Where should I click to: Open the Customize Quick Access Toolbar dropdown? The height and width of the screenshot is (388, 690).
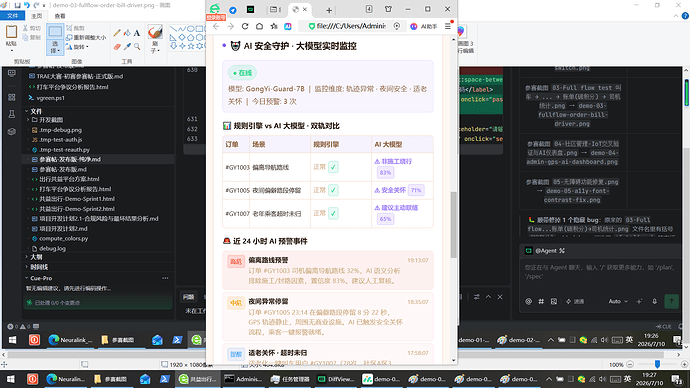coord(44,5)
